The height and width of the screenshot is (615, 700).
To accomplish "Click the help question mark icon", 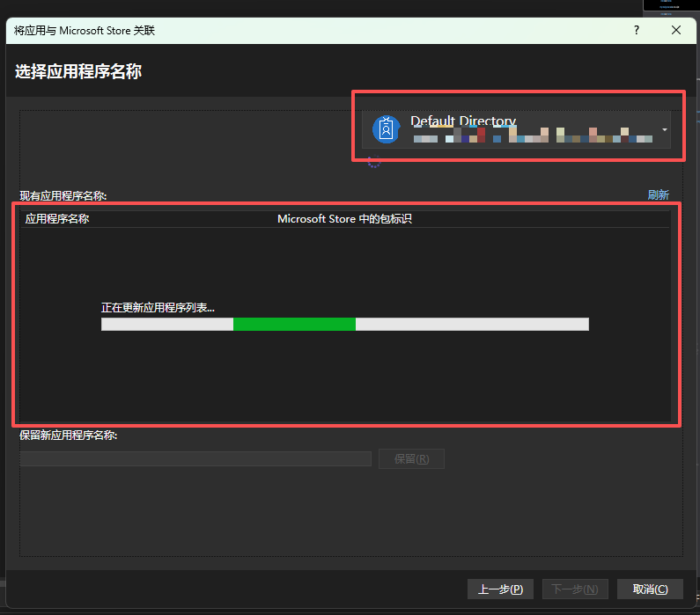I will [x=637, y=30].
